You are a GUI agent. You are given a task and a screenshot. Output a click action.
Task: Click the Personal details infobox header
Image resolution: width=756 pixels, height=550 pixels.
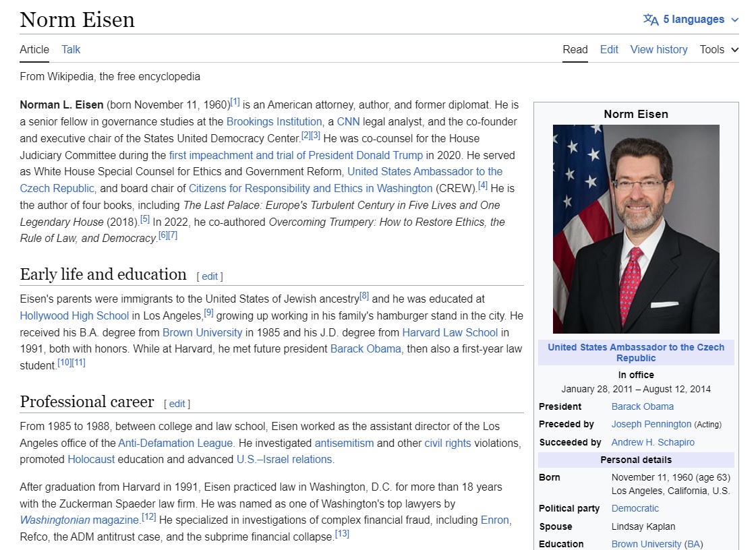(636, 460)
